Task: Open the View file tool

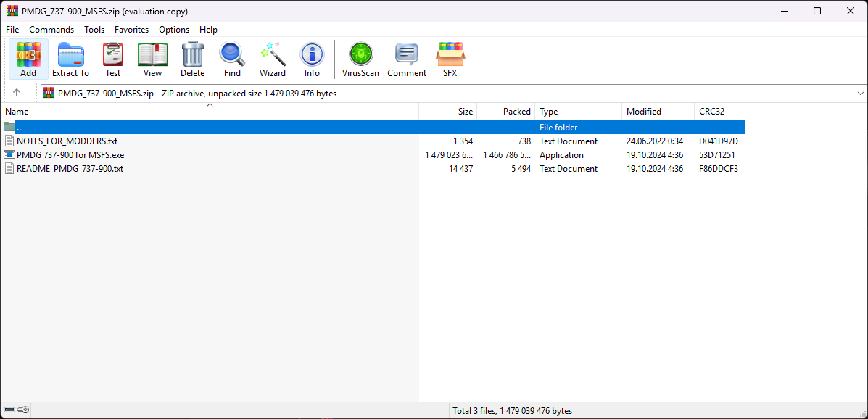Action: click(x=153, y=59)
